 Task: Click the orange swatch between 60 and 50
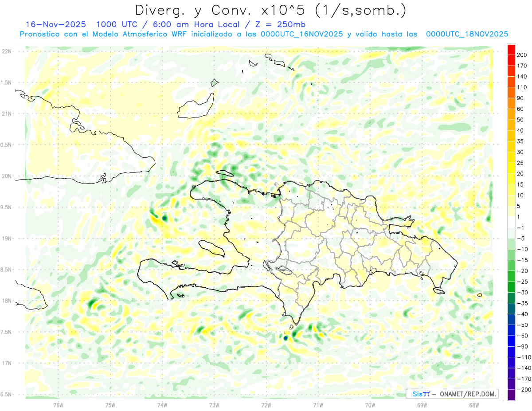(511, 114)
